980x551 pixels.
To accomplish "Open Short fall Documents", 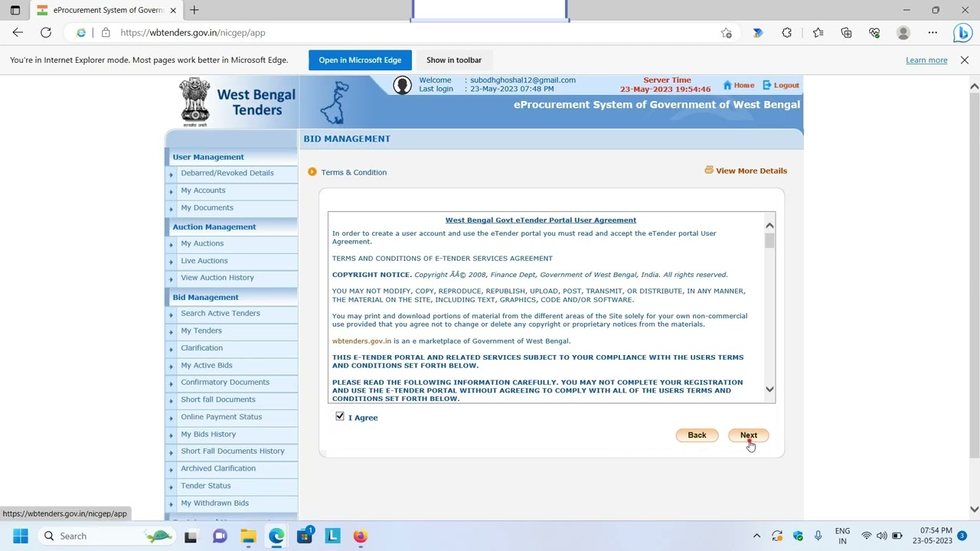I will click(218, 399).
